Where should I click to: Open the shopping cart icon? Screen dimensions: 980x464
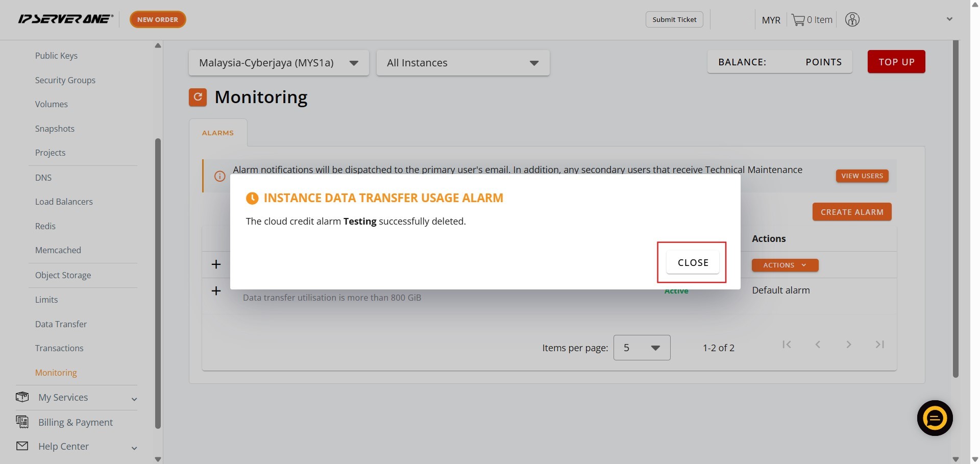798,20
